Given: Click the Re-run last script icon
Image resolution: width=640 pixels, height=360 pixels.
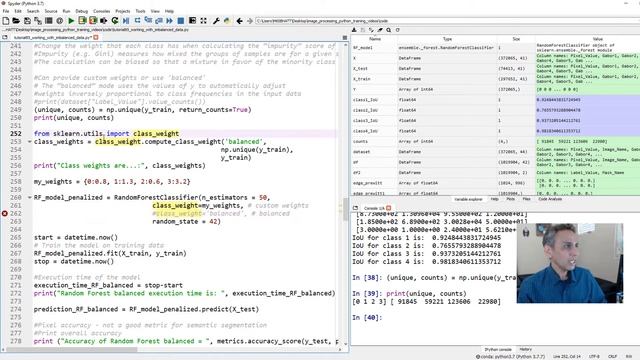Looking at the screenshot, I should pyautogui.click(x=115, y=20).
